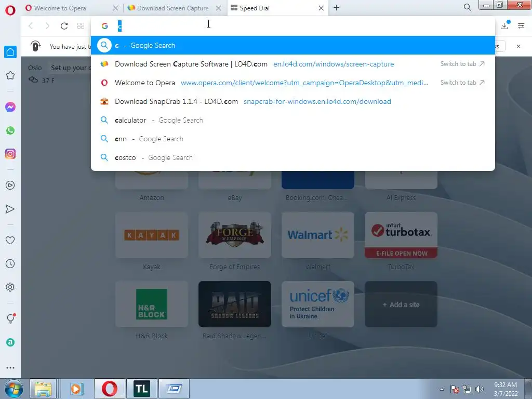Click the Opera taskbar button
This screenshot has height=399, width=532.
tap(110, 389)
